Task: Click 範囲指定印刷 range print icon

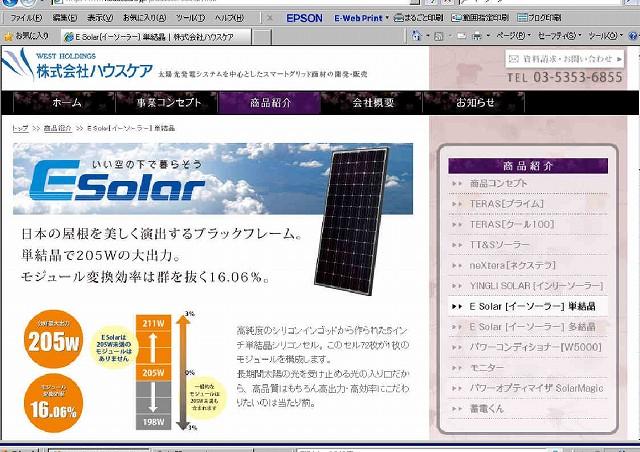Action: (480, 18)
